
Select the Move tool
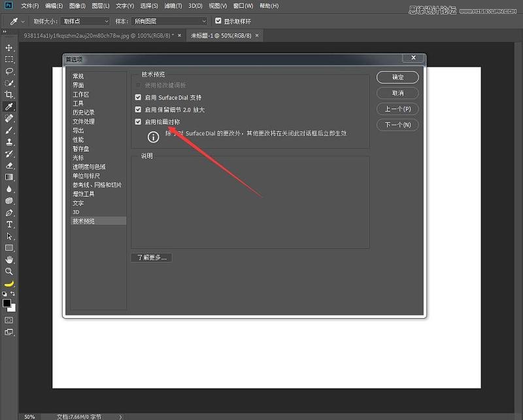click(x=8, y=48)
